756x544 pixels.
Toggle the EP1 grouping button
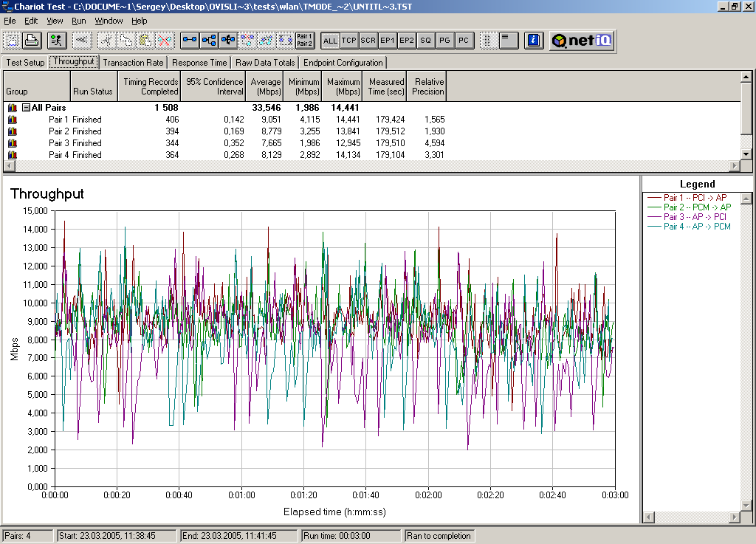[387, 41]
